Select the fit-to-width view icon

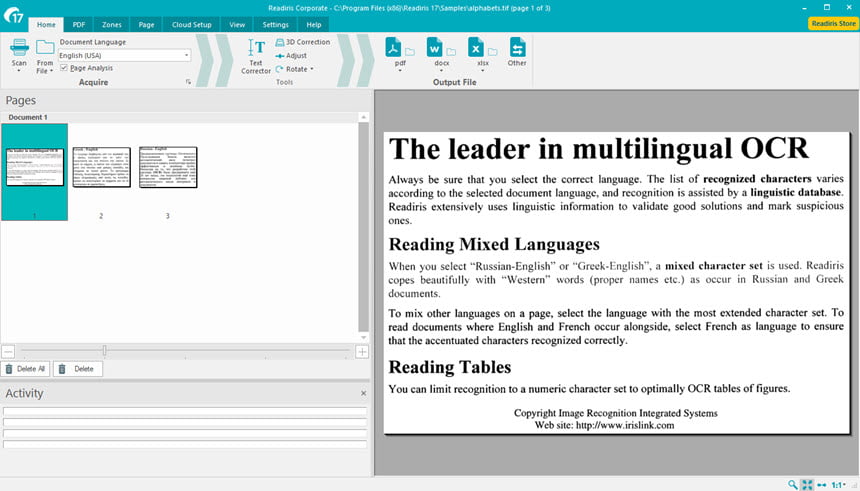tap(822, 484)
